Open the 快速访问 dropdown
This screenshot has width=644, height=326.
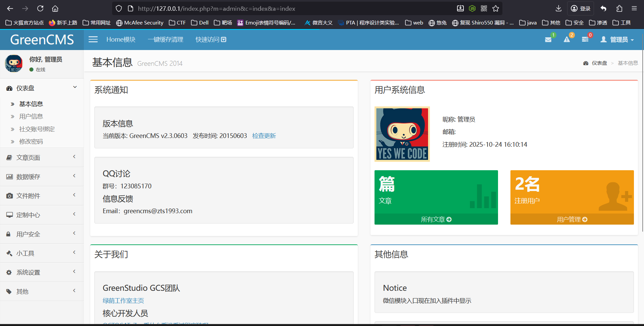pyautogui.click(x=211, y=40)
